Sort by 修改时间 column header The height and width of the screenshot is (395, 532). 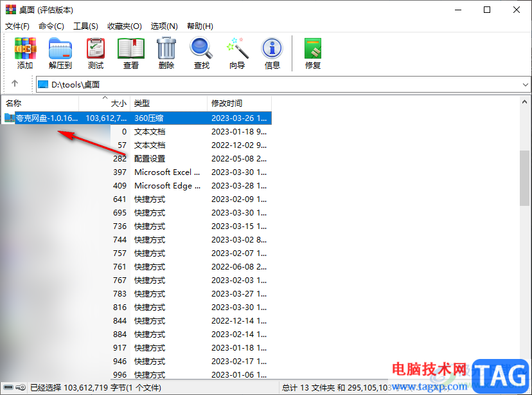[239, 103]
